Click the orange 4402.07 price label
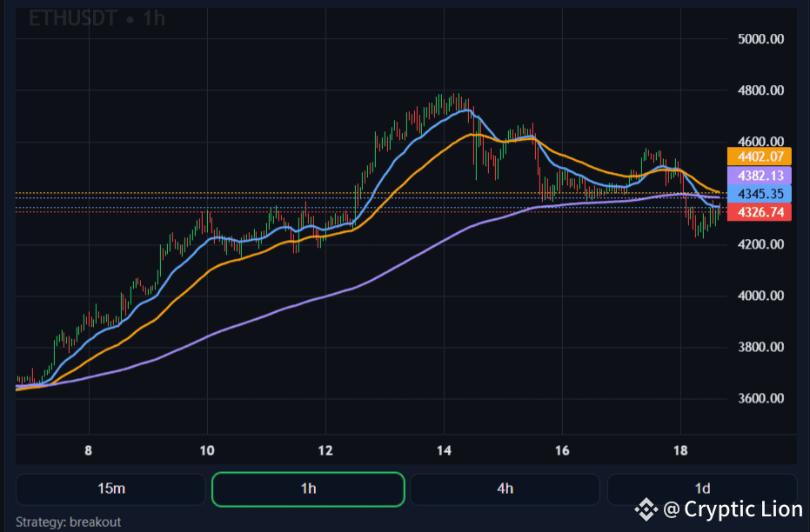Image resolution: width=810 pixels, height=532 pixels. pyautogui.click(x=760, y=157)
